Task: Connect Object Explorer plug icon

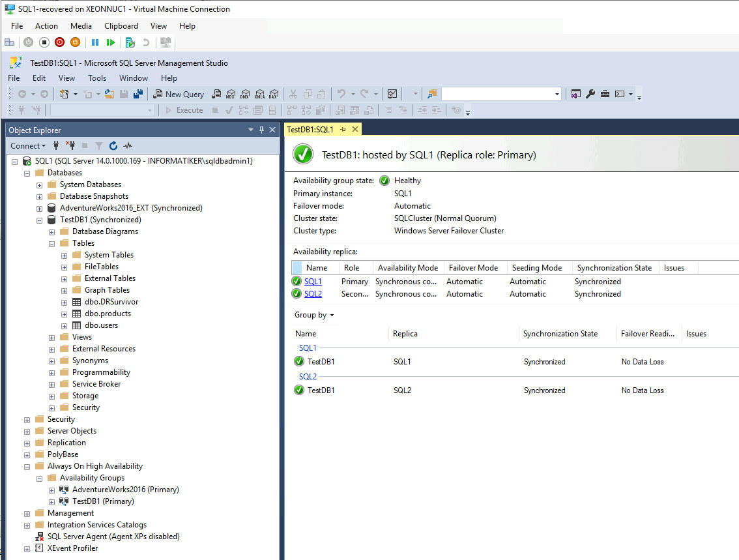Action: click(56, 145)
